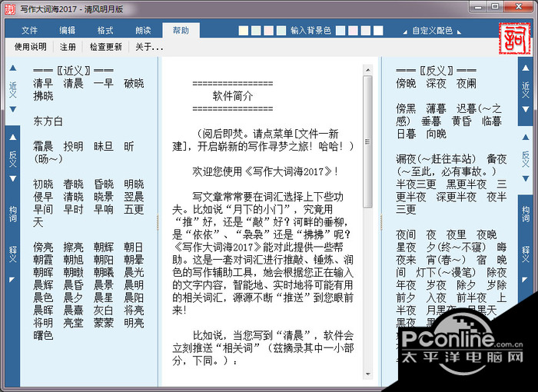Switch to the 朗读 tab
This screenshot has height=392, width=538.
[x=143, y=31]
